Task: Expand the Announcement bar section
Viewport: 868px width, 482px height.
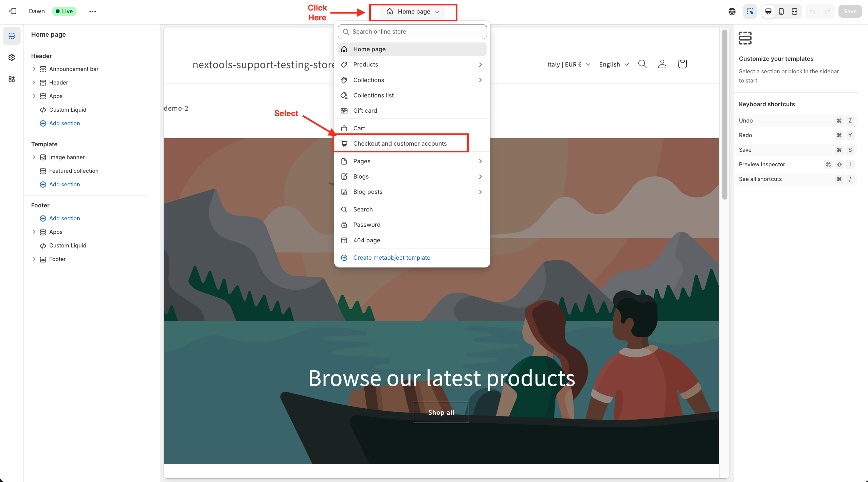Action: tap(34, 69)
